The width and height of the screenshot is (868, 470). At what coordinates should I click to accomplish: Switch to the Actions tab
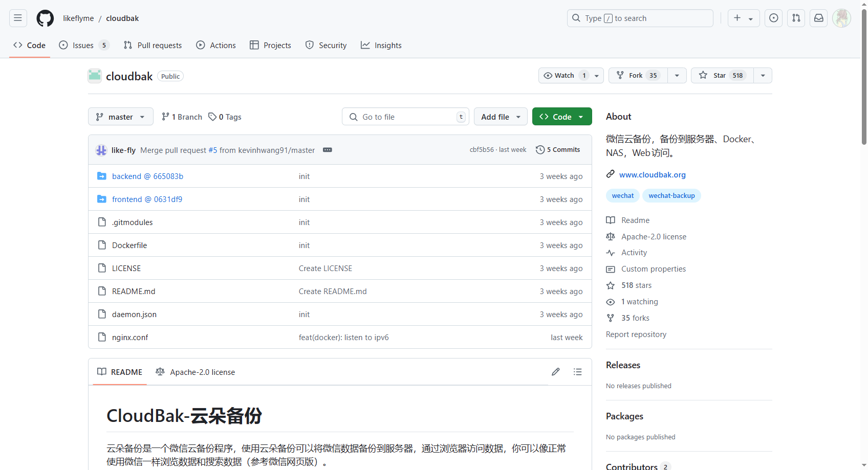(x=216, y=45)
